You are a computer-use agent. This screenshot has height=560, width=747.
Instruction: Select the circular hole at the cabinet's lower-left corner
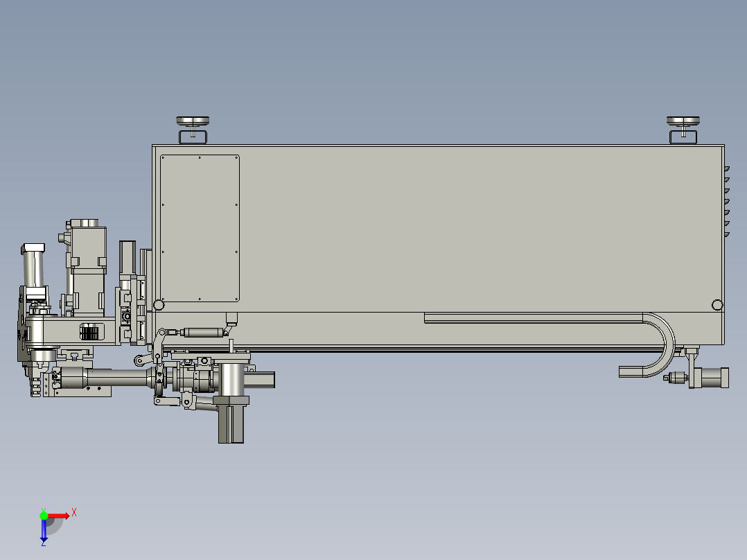pos(159,305)
